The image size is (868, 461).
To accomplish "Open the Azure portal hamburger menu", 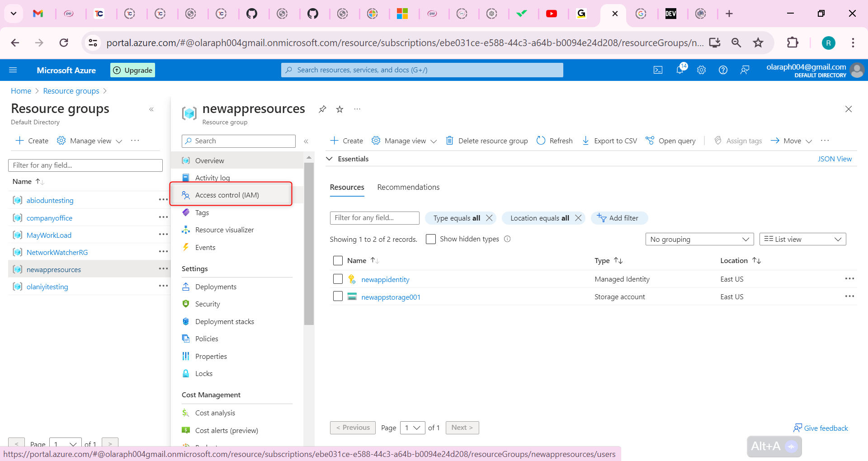I will [x=13, y=70].
